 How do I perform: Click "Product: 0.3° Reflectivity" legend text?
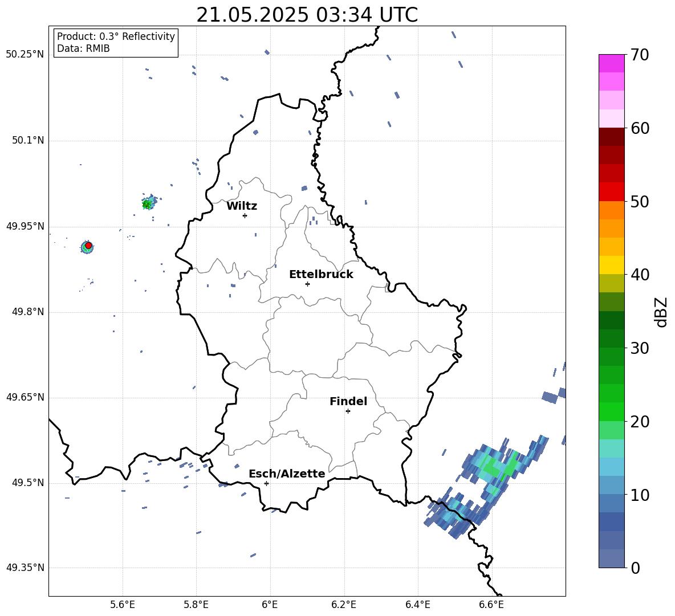coord(116,36)
